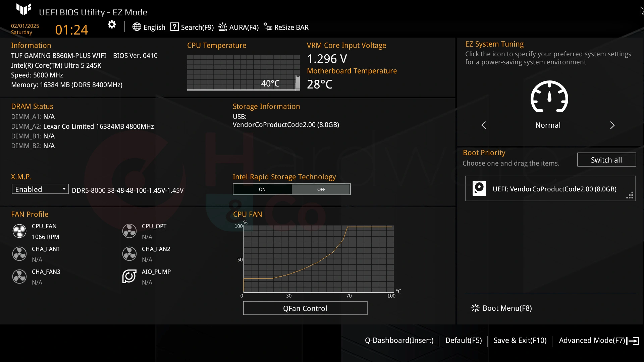Image resolution: width=644 pixels, height=362 pixels.
Task: Click the CPU FAN curve graph
Action: [319, 259]
